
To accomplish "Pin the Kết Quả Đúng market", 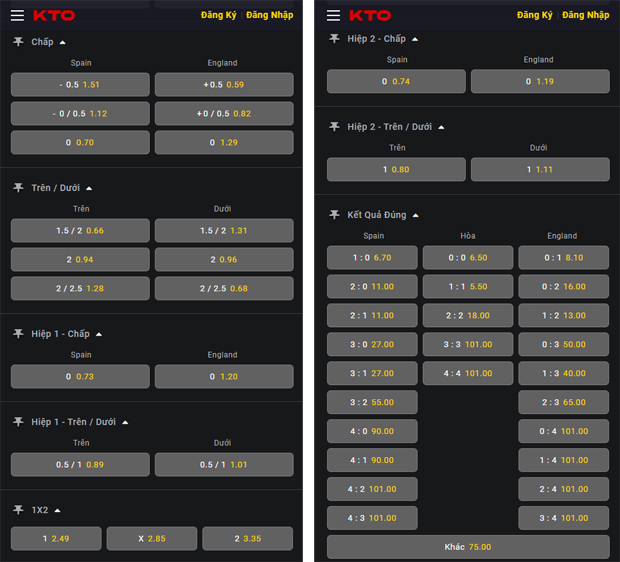I will click(334, 214).
